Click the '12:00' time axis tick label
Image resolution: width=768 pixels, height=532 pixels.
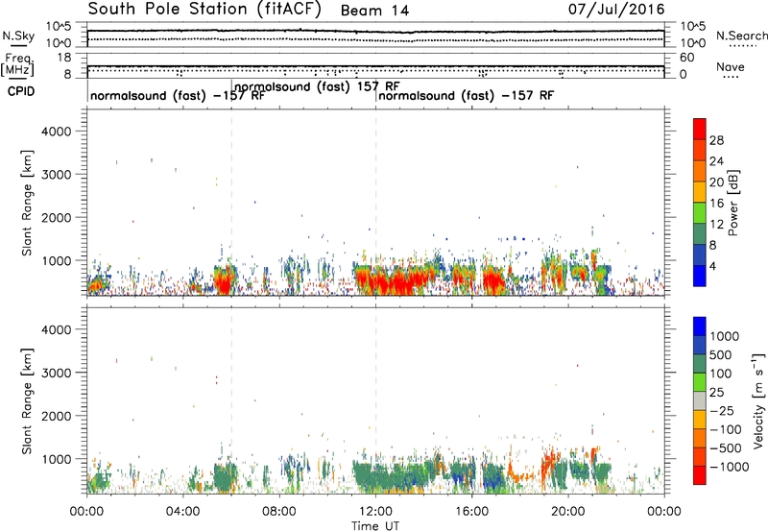[375, 512]
